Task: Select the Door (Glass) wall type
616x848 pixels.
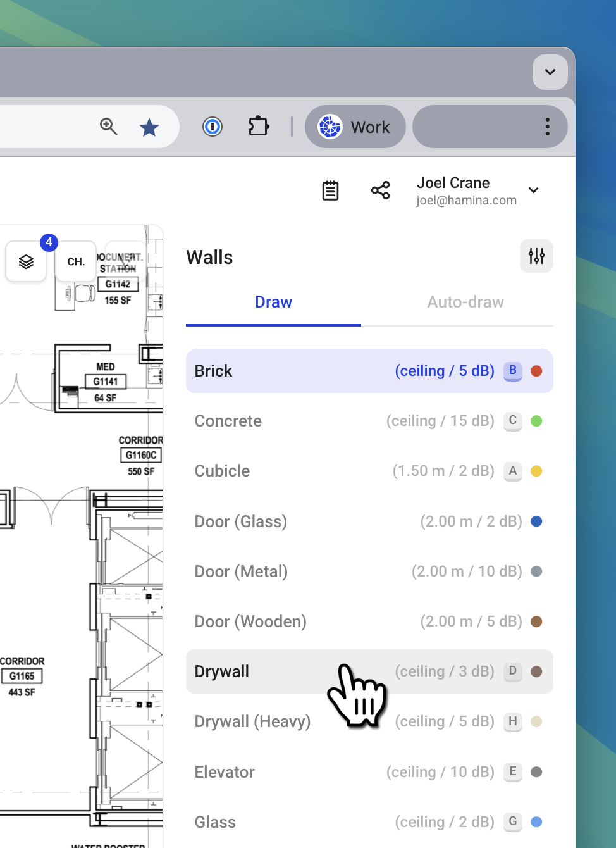Action: (x=369, y=521)
